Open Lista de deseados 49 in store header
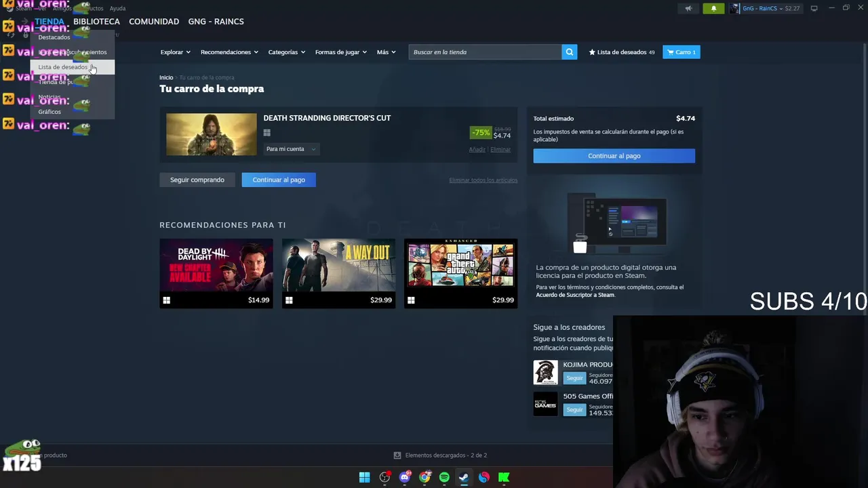Image resolution: width=868 pixels, height=488 pixels. 622,52
